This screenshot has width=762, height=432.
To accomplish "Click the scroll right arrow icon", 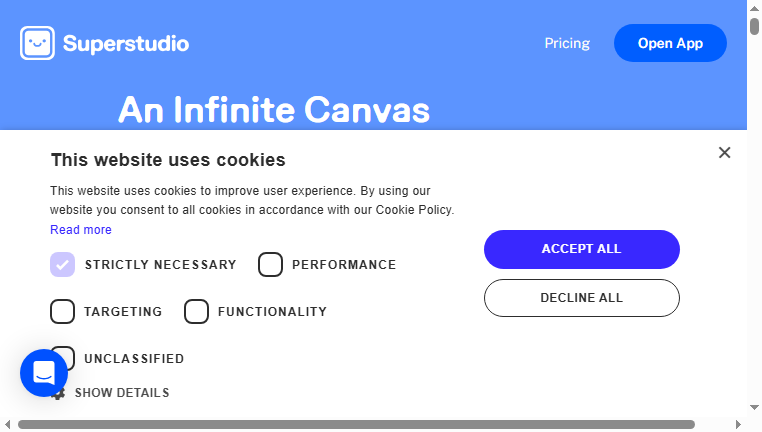I will [738, 424].
